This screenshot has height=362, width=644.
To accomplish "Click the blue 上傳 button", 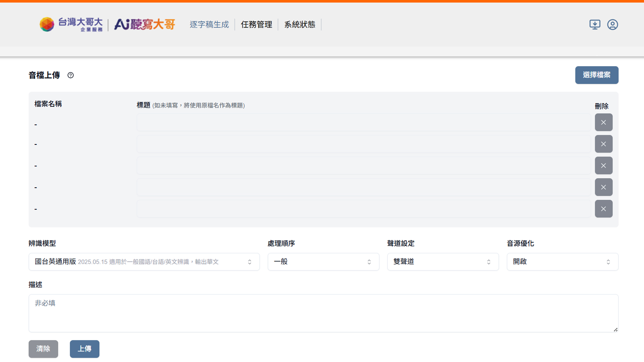I will coord(85,349).
